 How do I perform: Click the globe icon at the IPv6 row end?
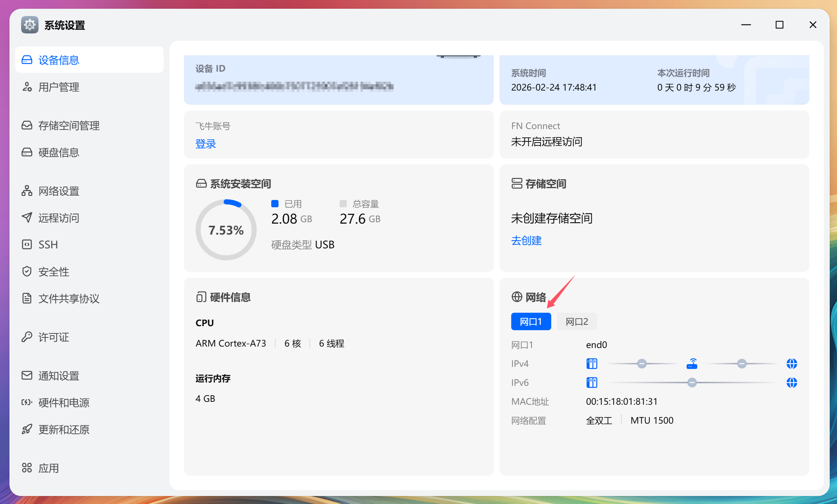[x=792, y=382]
